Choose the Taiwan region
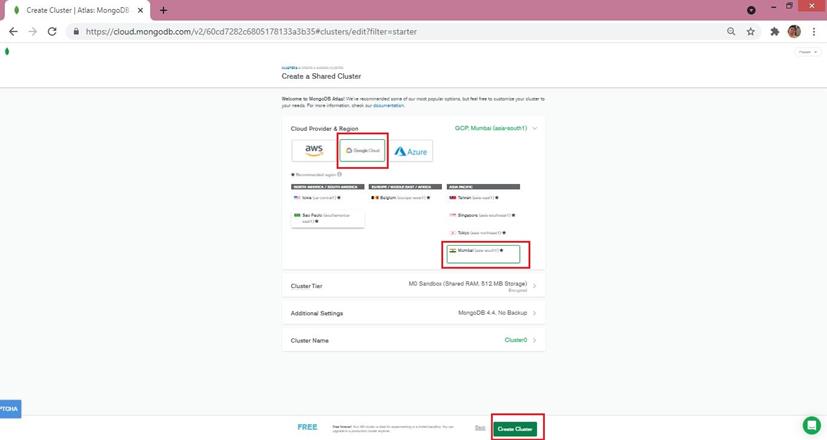Viewport: 827px width, 440px height. [483, 198]
